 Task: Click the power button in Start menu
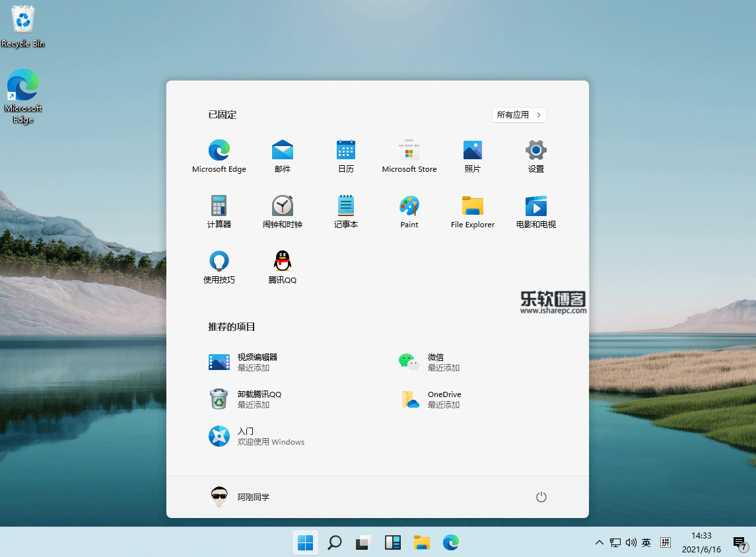coord(541,497)
